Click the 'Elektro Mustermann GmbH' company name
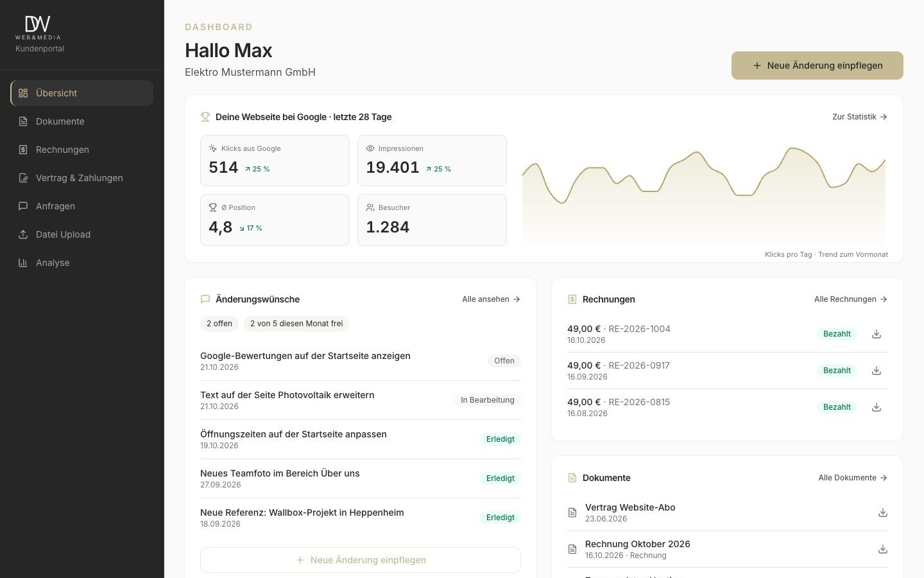 click(x=250, y=72)
